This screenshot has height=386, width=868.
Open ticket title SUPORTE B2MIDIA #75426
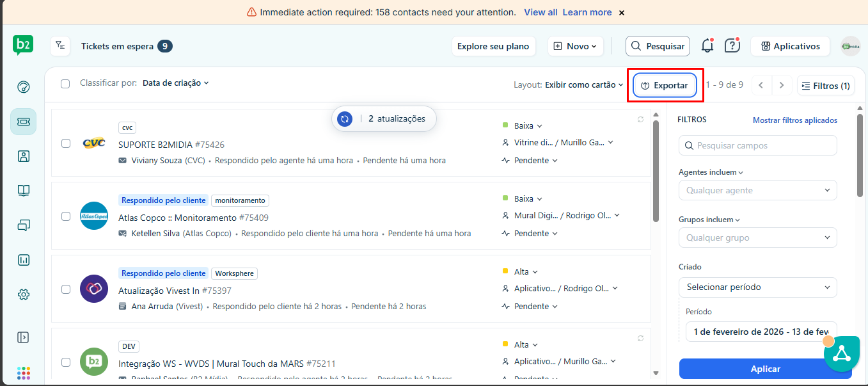click(x=171, y=145)
